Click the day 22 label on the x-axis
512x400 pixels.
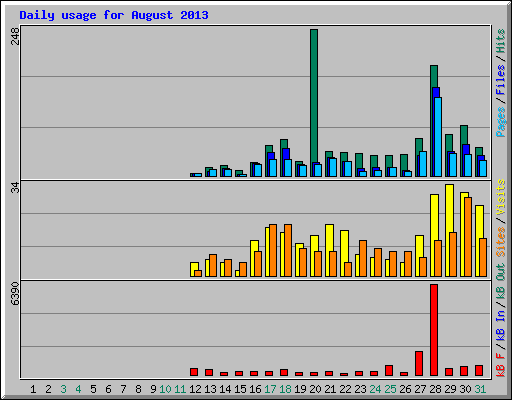345,389
